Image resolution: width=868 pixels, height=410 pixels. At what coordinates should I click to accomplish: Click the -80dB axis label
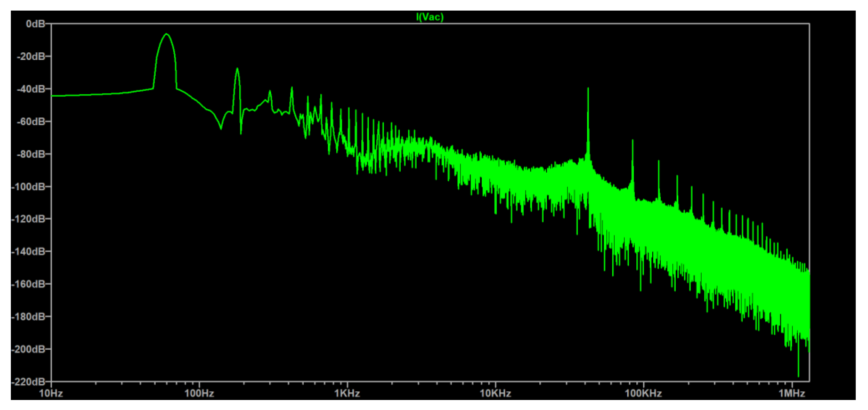click(31, 154)
